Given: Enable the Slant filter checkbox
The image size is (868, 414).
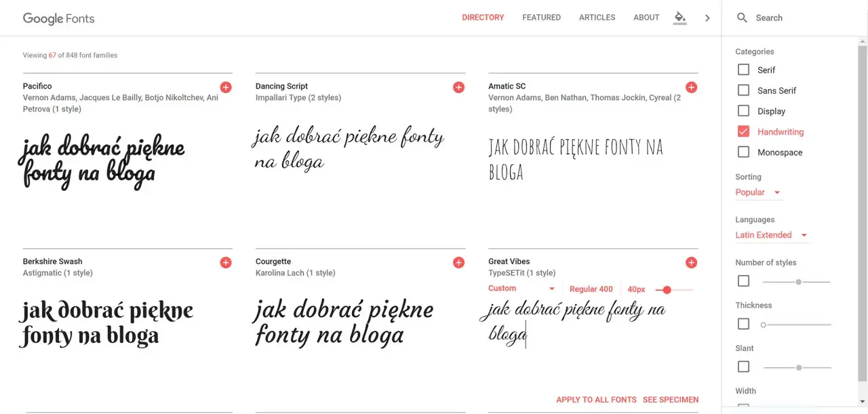Looking at the screenshot, I should [743, 366].
